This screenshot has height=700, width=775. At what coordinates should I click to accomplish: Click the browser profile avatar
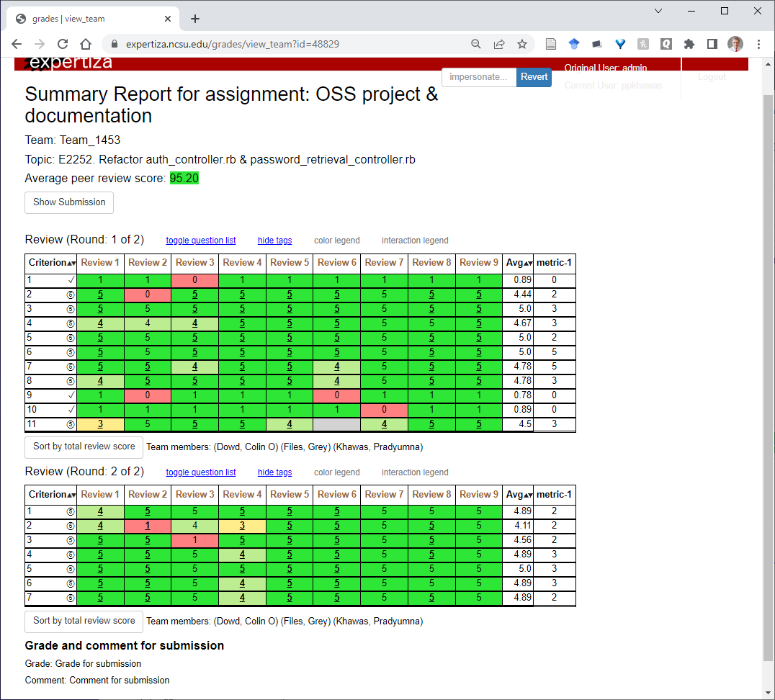click(735, 44)
